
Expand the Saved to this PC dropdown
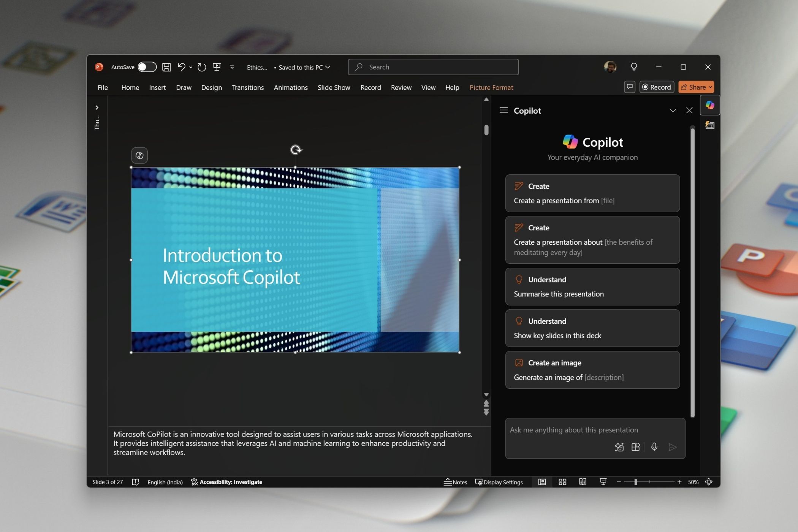pos(328,67)
